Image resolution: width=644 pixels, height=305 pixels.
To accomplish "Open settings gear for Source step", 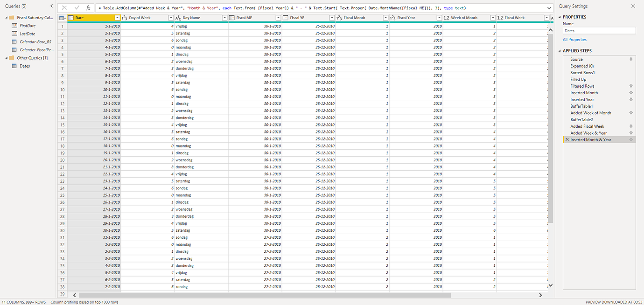I will point(631,59).
